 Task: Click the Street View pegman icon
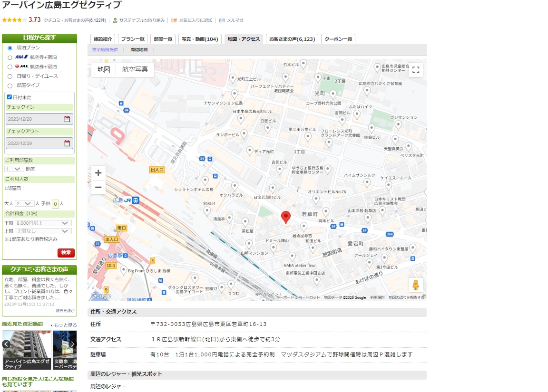pos(416,285)
